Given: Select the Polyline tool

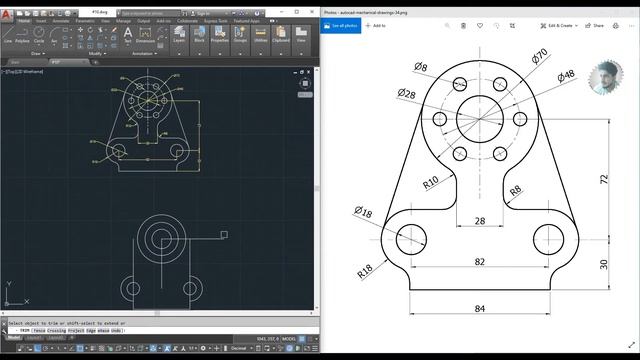Looking at the screenshot, I should pos(22,35).
